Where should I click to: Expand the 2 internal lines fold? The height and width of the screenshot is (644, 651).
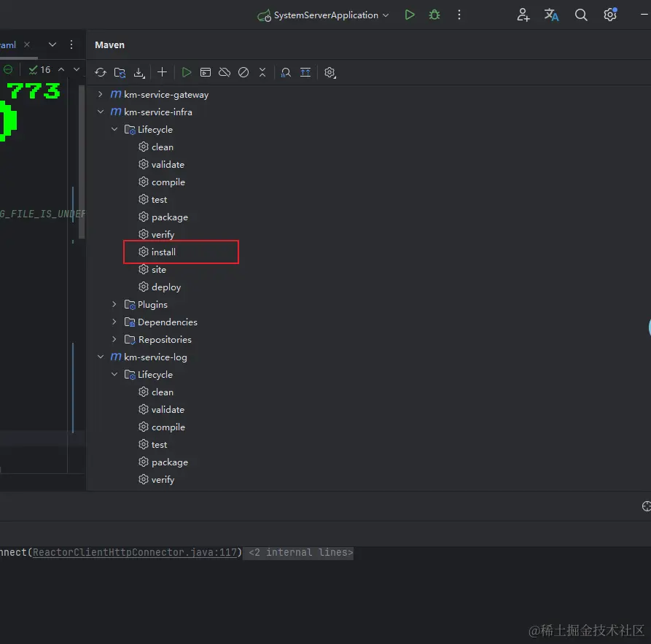pyautogui.click(x=298, y=553)
